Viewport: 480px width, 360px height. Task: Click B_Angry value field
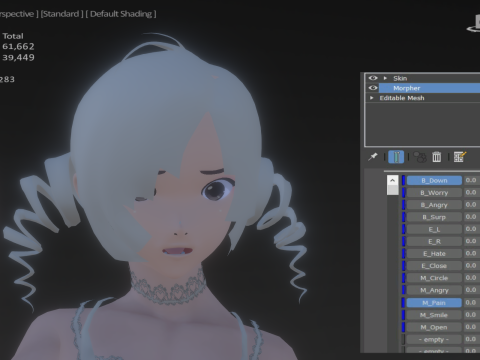pos(472,205)
